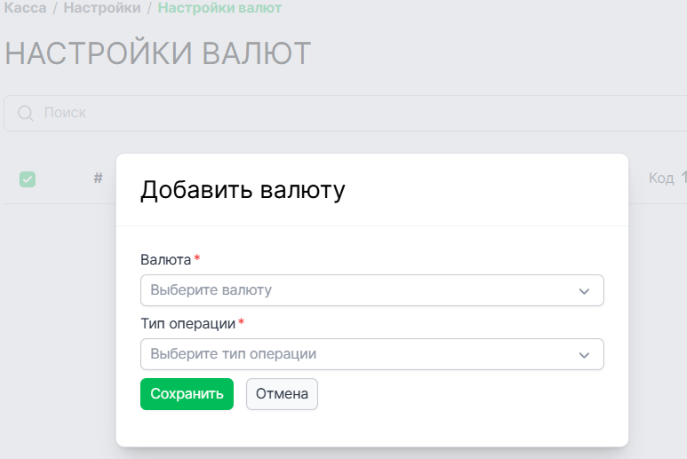Cancel with the Отмена button
The image size is (687, 459).
point(282,394)
